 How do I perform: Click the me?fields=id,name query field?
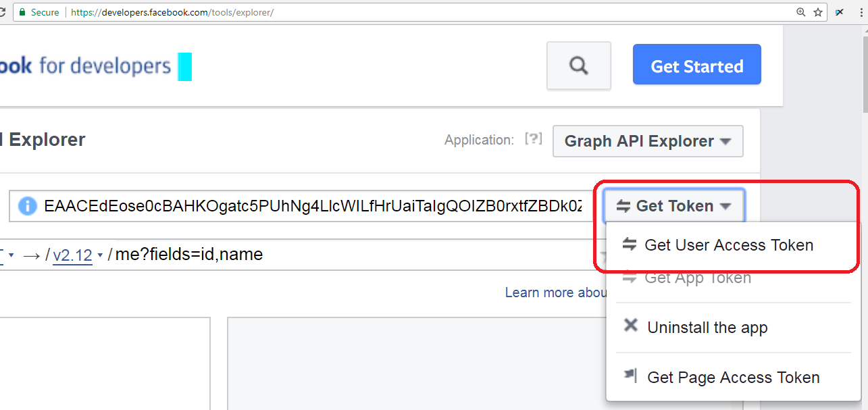(x=188, y=255)
